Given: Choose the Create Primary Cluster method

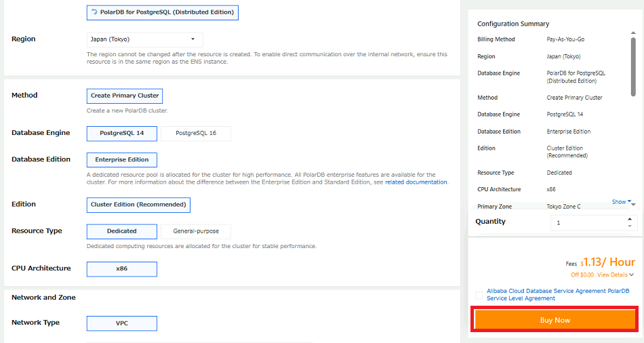Looking at the screenshot, I should point(125,96).
